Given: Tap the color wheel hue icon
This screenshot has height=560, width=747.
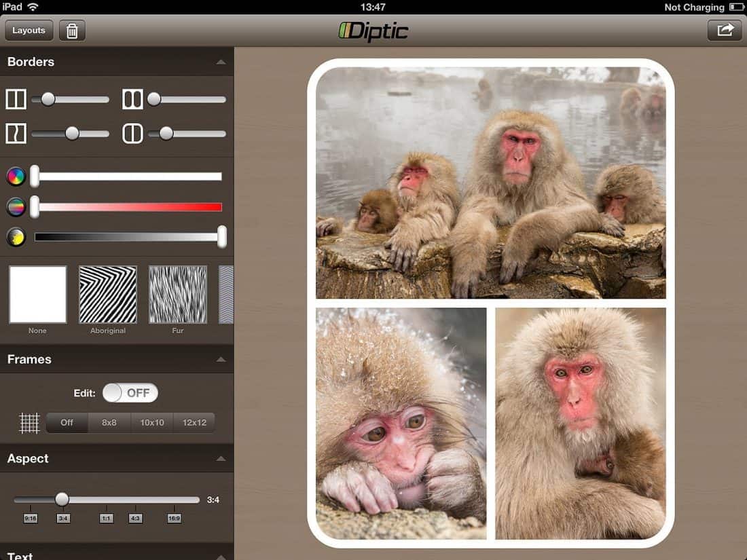Looking at the screenshot, I should pyautogui.click(x=16, y=177).
